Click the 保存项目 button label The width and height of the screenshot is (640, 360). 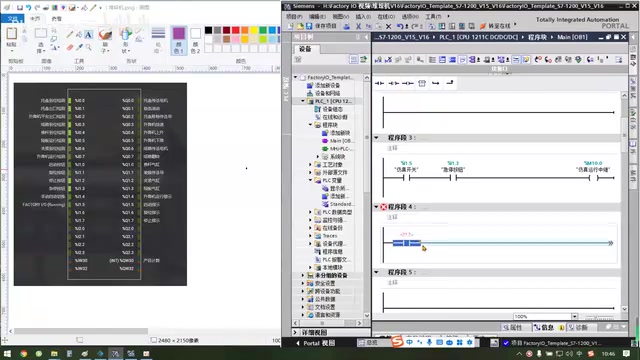[x=325, y=26]
